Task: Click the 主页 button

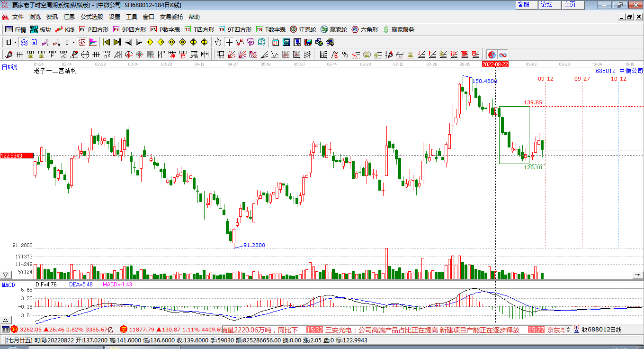Action: click(573, 5)
